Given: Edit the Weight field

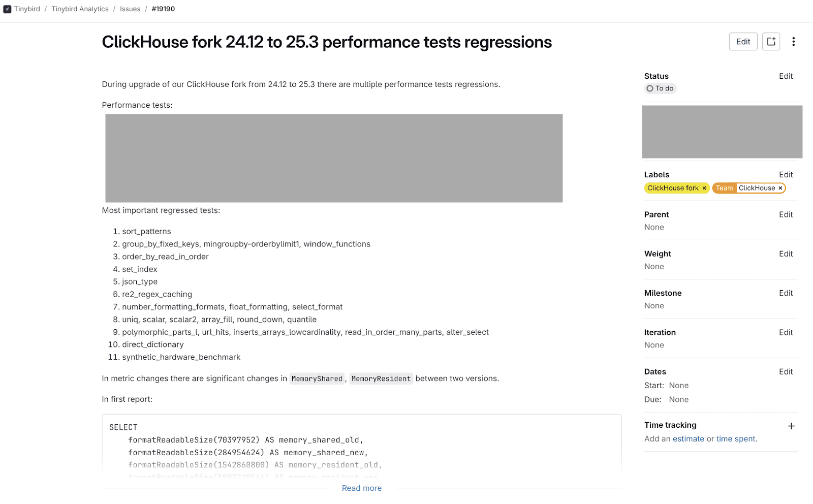Looking at the screenshot, I should 786,254.
